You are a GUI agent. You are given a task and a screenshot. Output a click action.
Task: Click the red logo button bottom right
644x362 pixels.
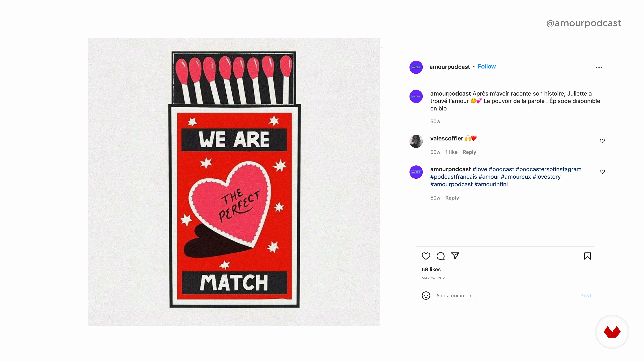pyautogui.click(x=612, y=332)
